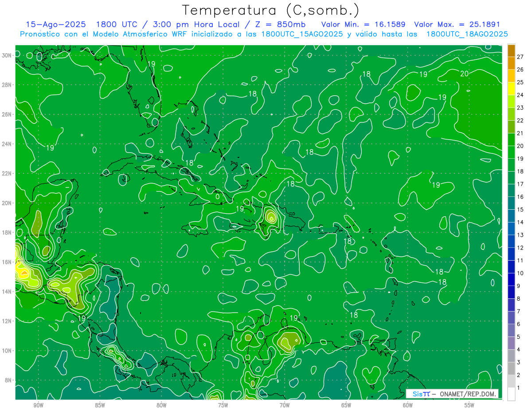Click 'Valor Max. = 25.1891' text
The image size is (532, 411).
[457, 25]
